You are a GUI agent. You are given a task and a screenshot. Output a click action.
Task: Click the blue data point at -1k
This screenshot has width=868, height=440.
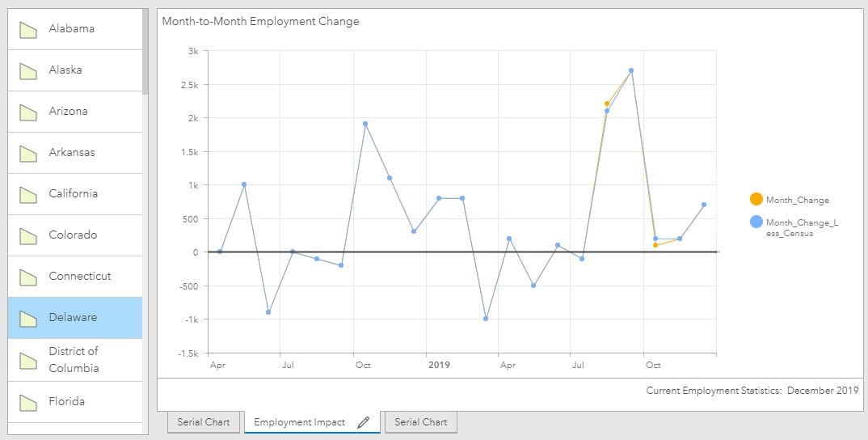pyautogui.click(x=486, y=319)
